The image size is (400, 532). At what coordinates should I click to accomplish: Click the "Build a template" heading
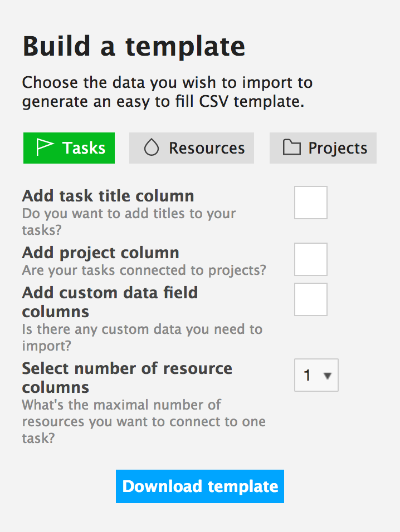[x=134, y=46]
